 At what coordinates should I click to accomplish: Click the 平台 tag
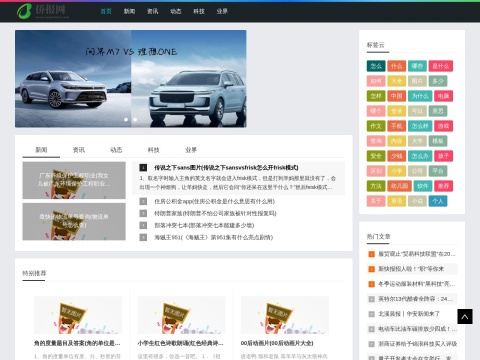(438, 171)
